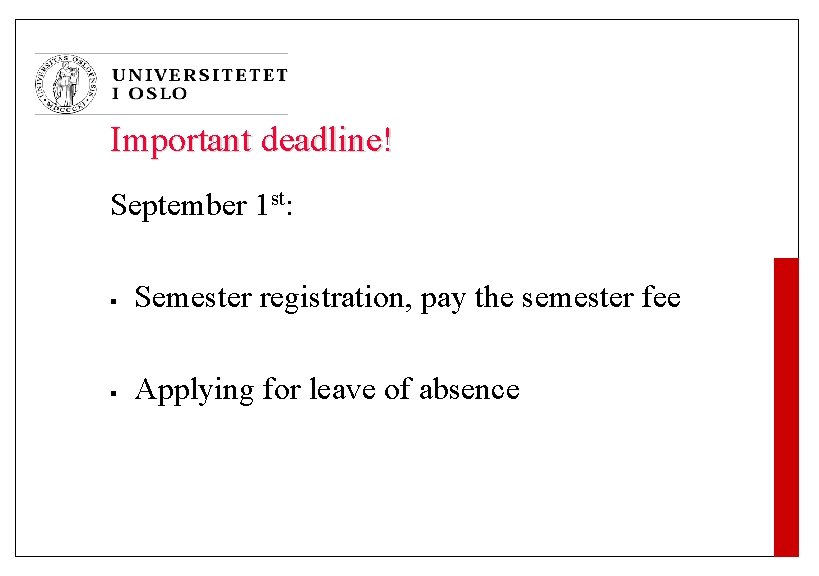Select the 'Semester registration' phrase
The height and width of the screenshot is (576, 819).
(x=270, y=298)
